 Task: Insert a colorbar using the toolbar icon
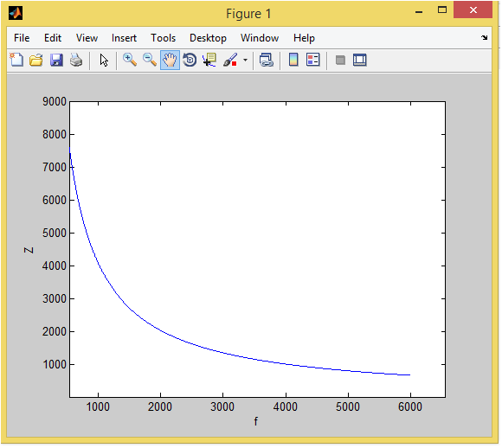[293, 60]
